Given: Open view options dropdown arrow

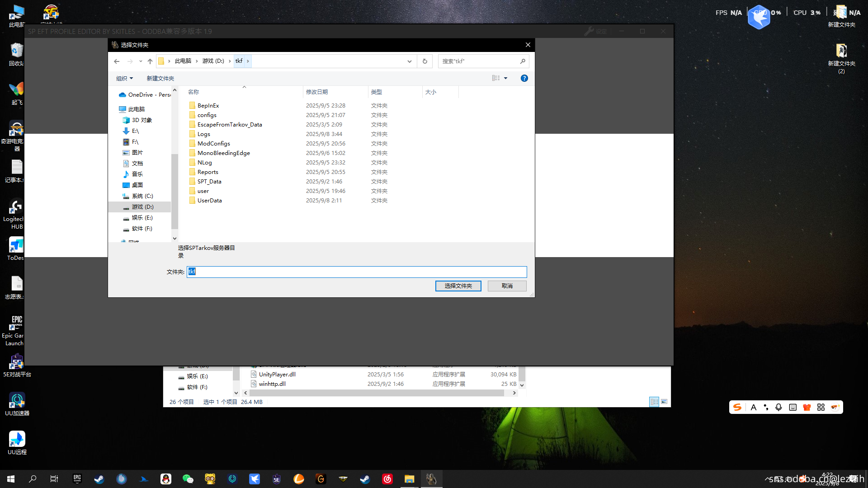Looking at the screenshot, I should coord(505,78).
